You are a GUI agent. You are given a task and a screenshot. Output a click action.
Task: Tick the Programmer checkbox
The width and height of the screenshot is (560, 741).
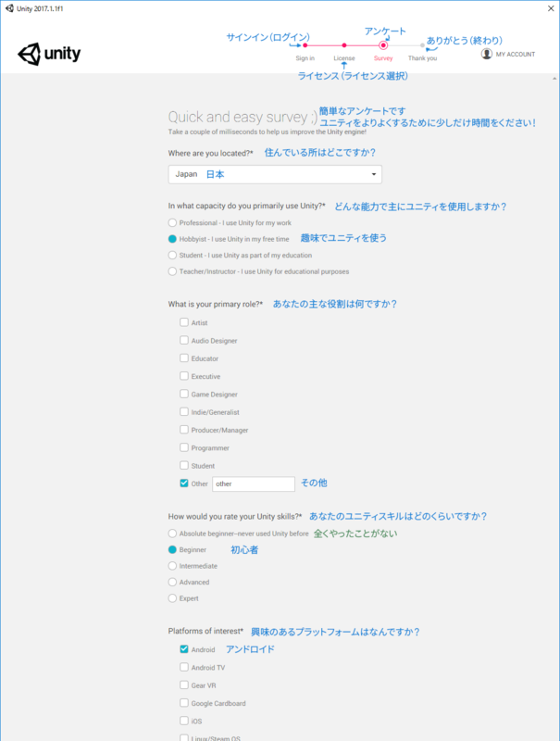pos(184,447)
